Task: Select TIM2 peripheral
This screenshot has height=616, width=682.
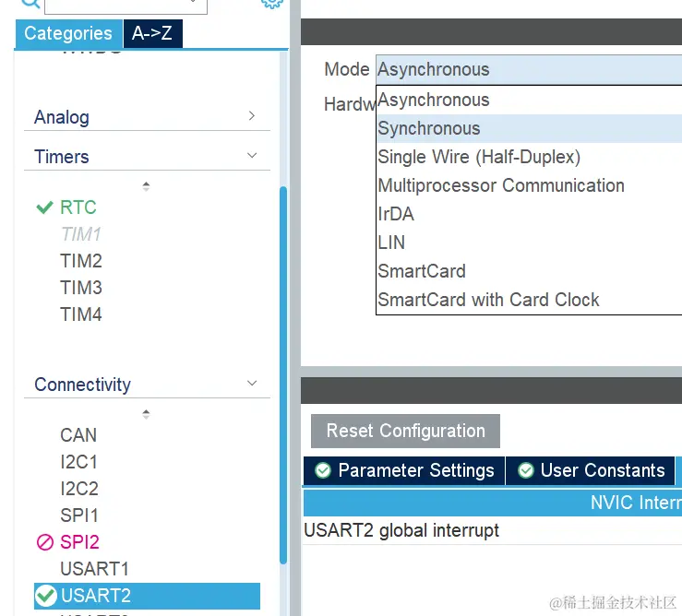Action: coord(81,261)
